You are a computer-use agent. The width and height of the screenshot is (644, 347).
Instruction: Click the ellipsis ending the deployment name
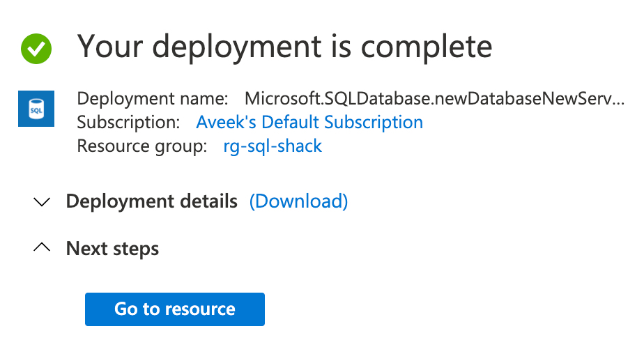pyautogui.click(x=618, y=100)
